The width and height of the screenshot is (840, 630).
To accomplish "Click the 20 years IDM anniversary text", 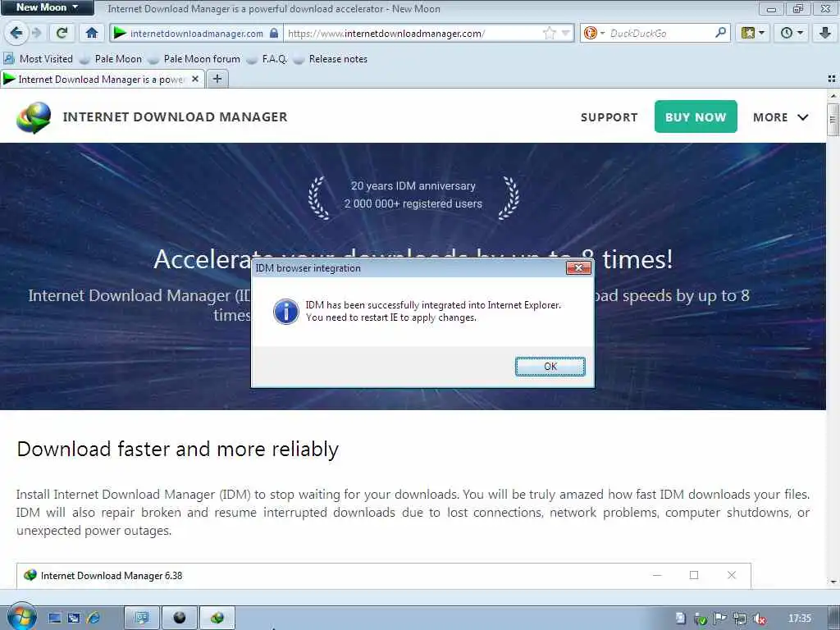I will pyautogui.click(x=413, y=186).
